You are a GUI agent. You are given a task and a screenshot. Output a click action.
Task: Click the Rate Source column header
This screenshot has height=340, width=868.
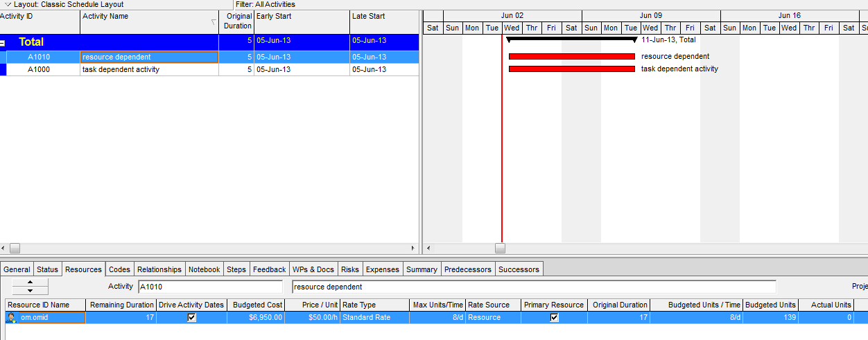493,305
